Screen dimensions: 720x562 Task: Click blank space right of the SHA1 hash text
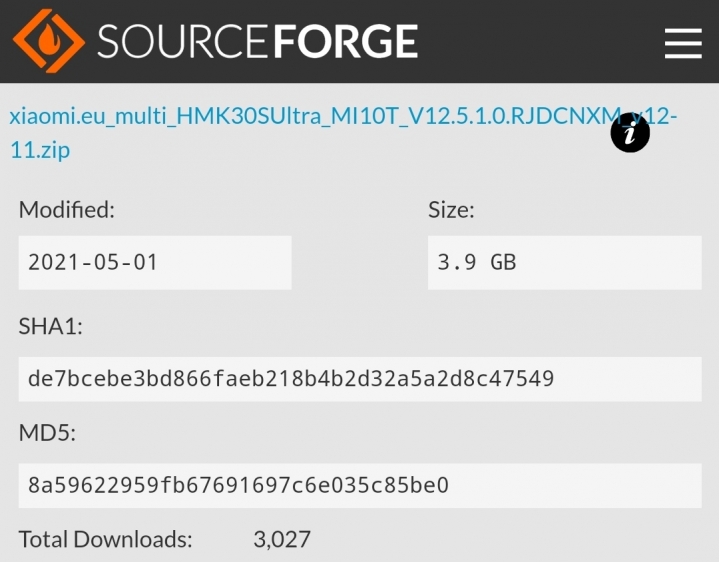(x=628, y=379)
